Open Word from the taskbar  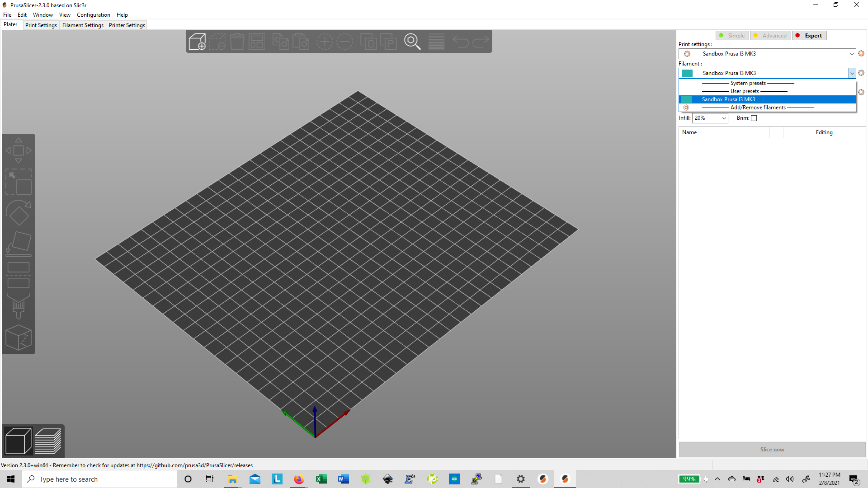point(343,479)
